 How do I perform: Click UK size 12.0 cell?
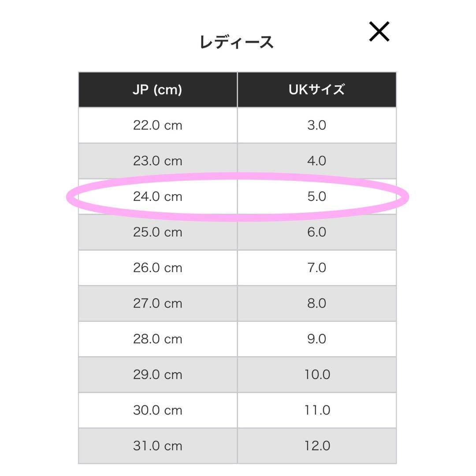point(316,446)
